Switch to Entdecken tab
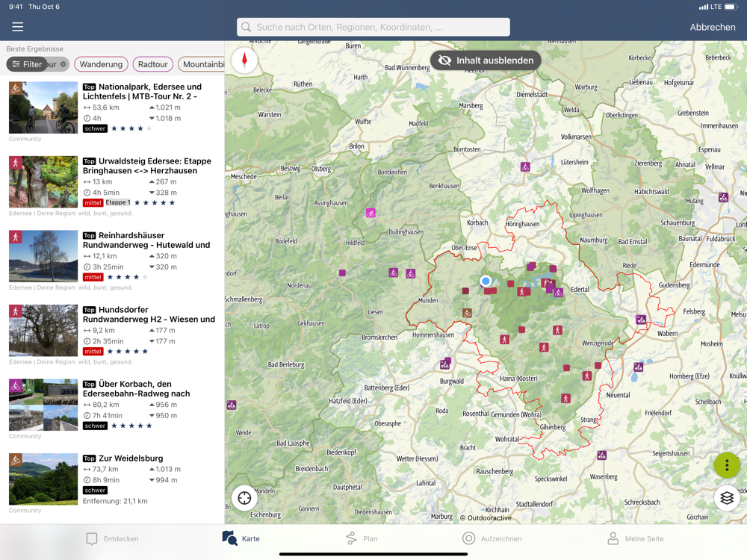Screen dimensions: 747x560 tap(113, 538)
